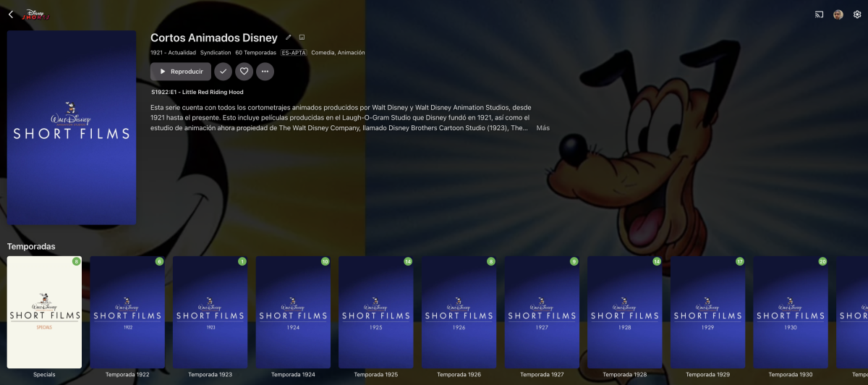Click unwatched badge 1 on 1923 poster

242,261
